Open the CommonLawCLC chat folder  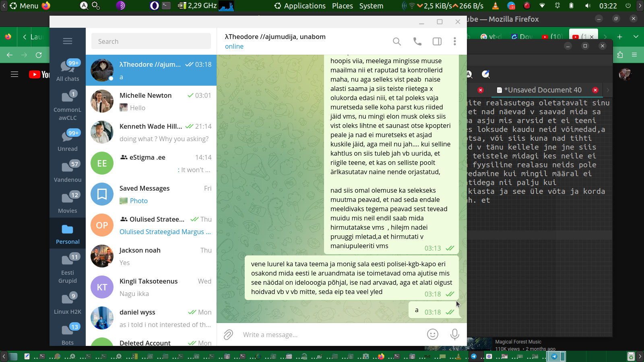click(68, 105)
